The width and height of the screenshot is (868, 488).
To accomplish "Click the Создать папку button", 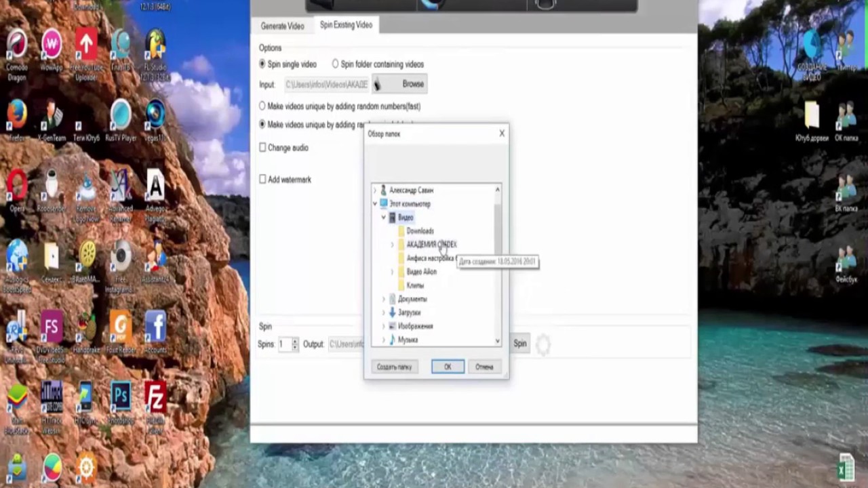I will click(x=394, y=367).
